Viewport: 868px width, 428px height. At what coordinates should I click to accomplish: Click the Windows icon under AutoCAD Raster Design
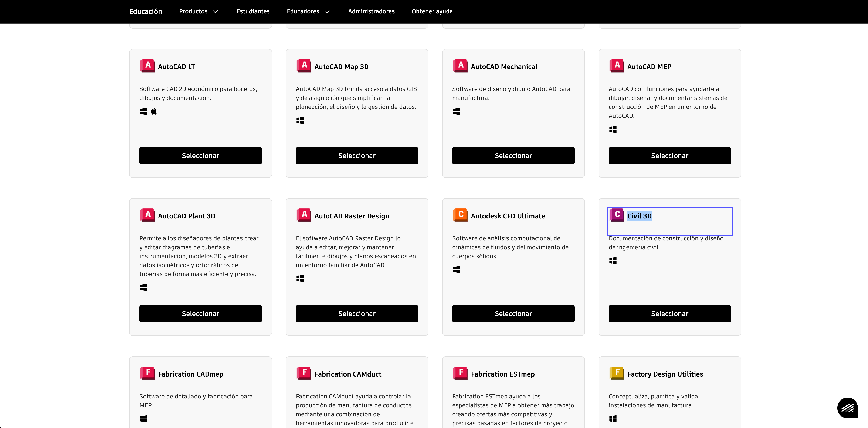tap(300, 278)
